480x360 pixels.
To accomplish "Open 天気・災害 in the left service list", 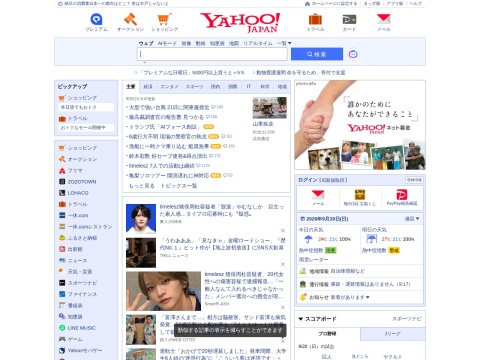I will coord(76,272).
